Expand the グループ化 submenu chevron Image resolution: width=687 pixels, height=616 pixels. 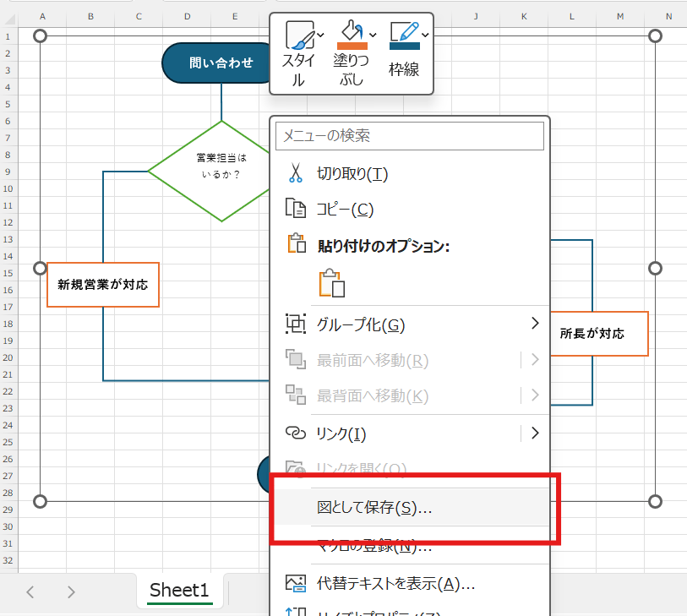point(534,323)
